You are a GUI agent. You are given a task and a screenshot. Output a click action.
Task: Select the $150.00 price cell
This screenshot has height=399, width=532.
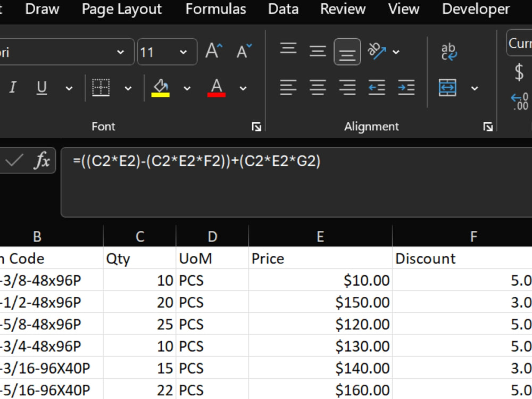coord(320,302)
